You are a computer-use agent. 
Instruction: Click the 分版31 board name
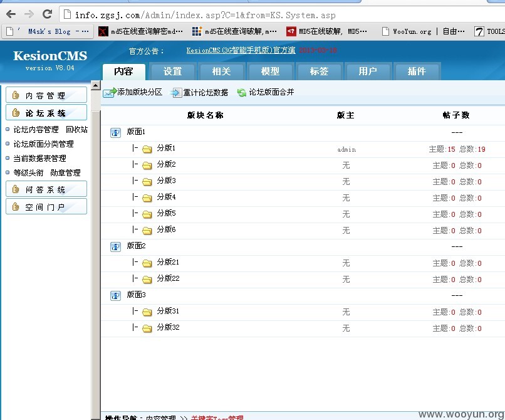point(168,311)
